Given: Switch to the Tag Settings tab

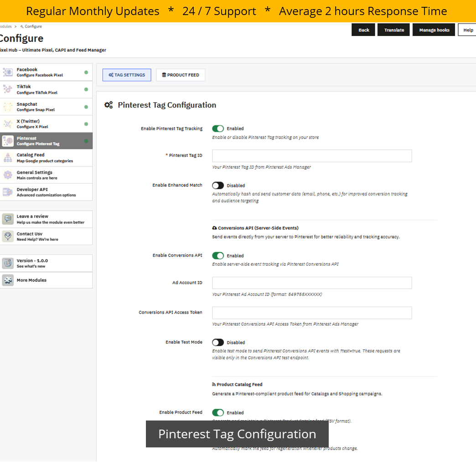Looking at the screenshot, I should [x=127, y=75].
